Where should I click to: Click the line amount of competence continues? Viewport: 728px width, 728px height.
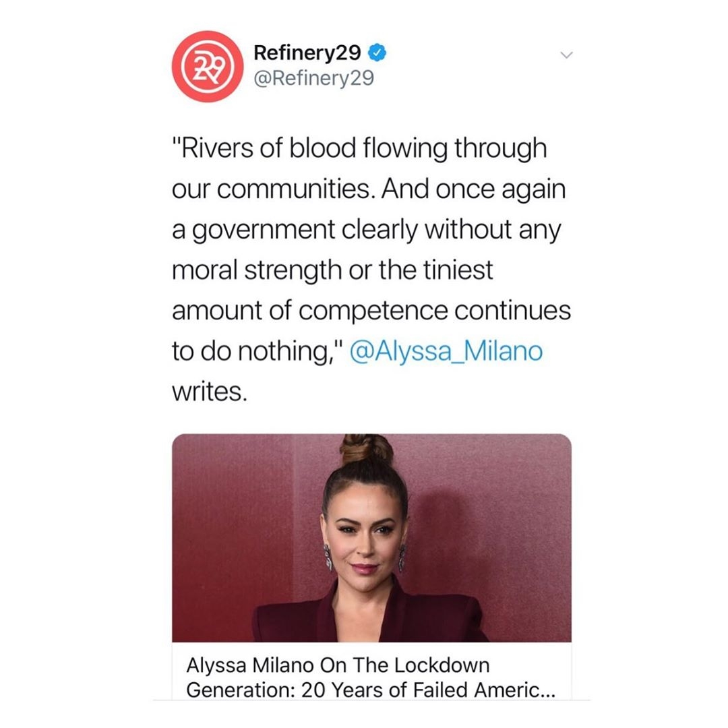pos(371,310)
